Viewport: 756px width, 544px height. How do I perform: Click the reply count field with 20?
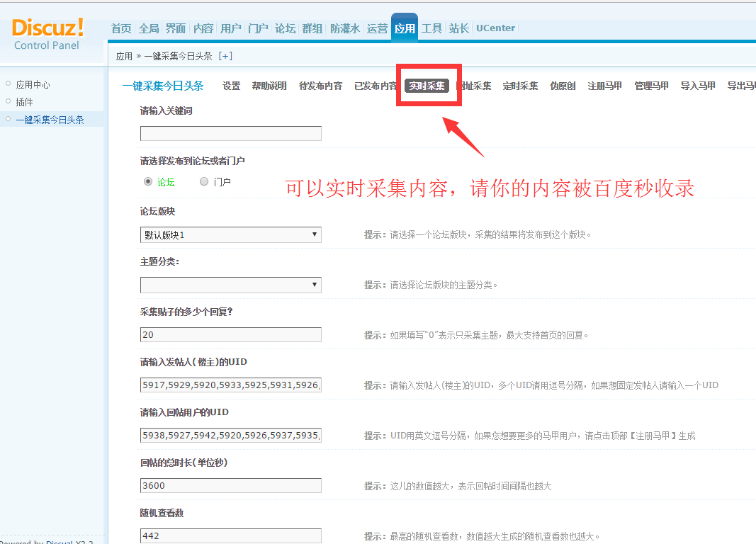tap(231, 335)
